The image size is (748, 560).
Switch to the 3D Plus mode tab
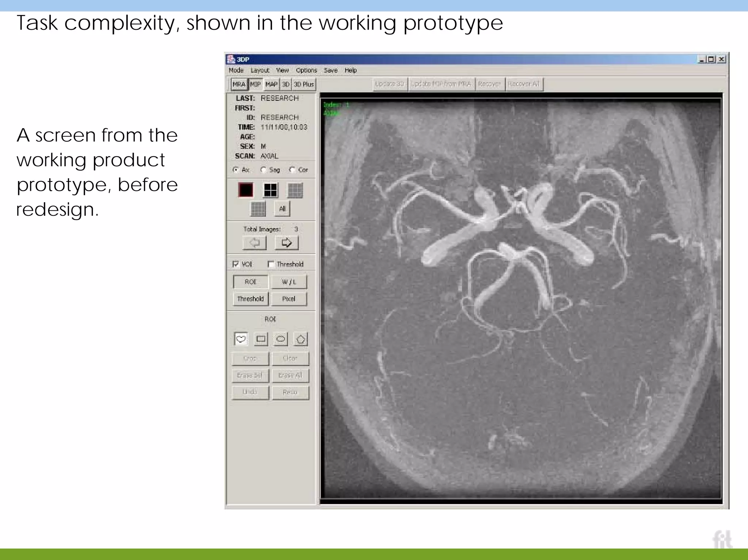click(x=304, y=84)
